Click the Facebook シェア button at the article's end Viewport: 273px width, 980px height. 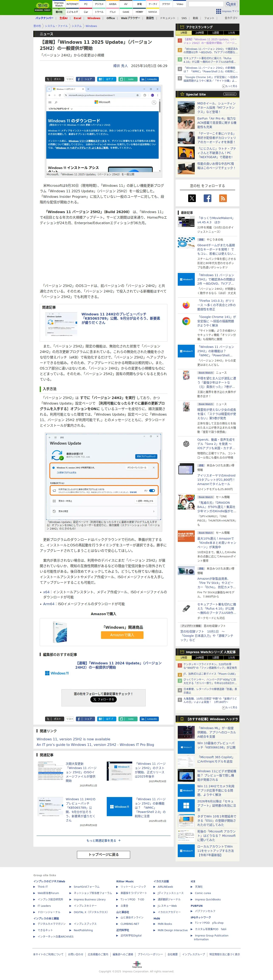tap(85, 719)
